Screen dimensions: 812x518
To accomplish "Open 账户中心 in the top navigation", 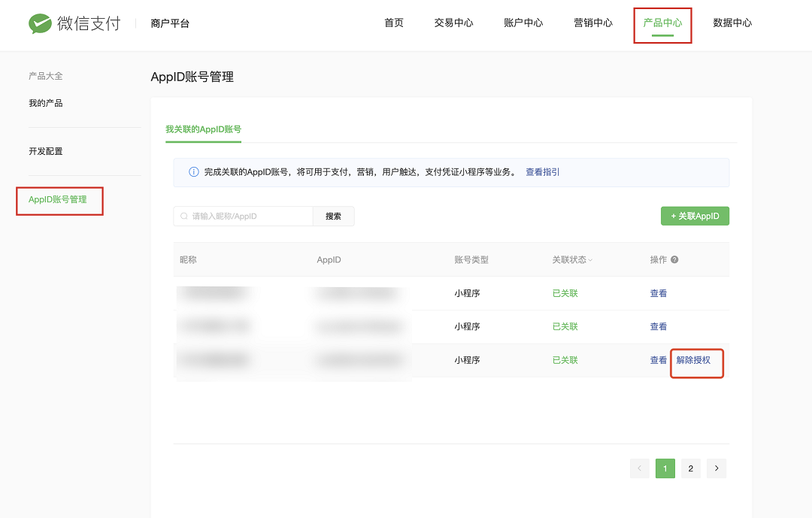I will click(523, 23).
